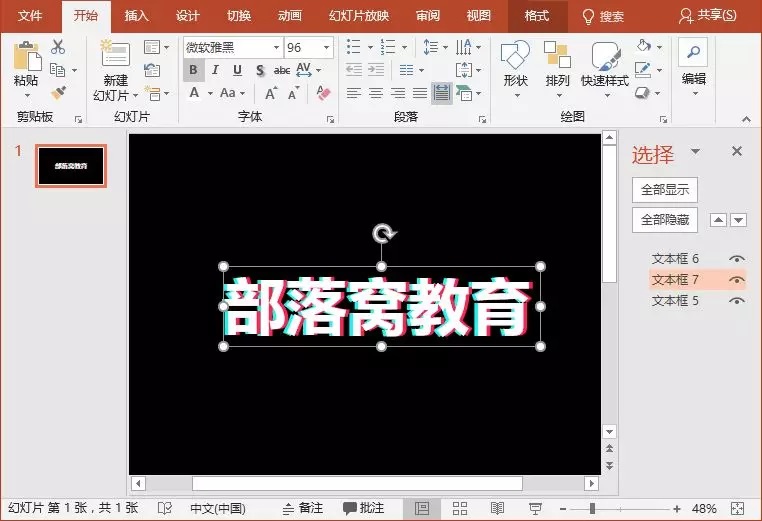Open the 设计 ribbon tab
Viewport: 762px width, 521px height.
click(188, 16)
